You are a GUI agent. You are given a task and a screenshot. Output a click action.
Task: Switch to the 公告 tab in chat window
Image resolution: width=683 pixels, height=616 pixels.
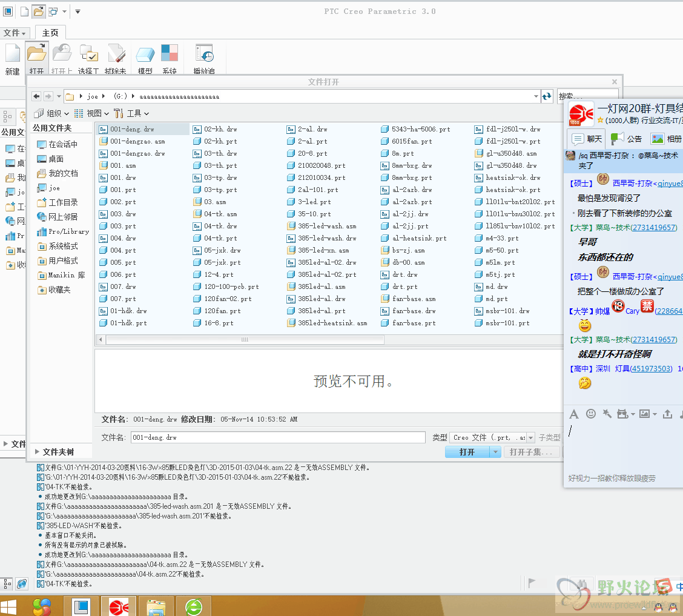tap(626, 139)
